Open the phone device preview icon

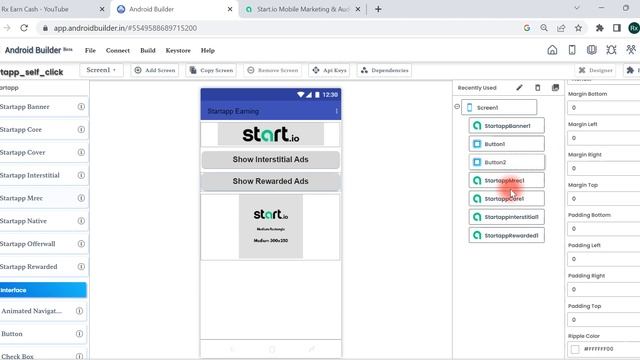[572, 50]
